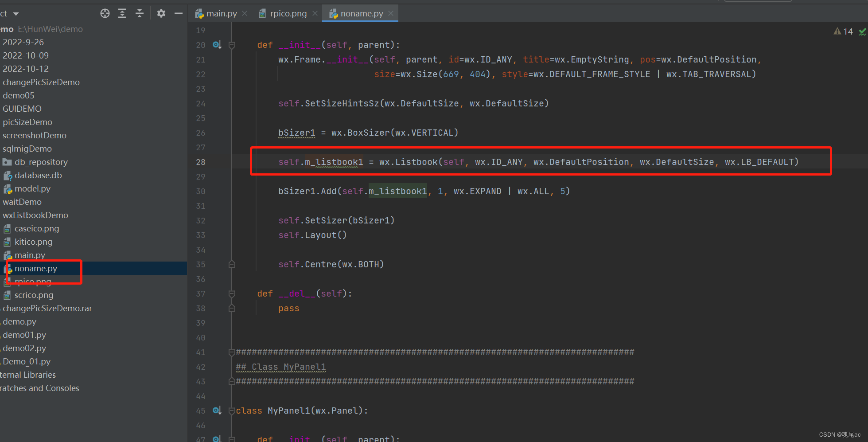Open folder 2022-10-09 in project tree

(x=26, y=55)
